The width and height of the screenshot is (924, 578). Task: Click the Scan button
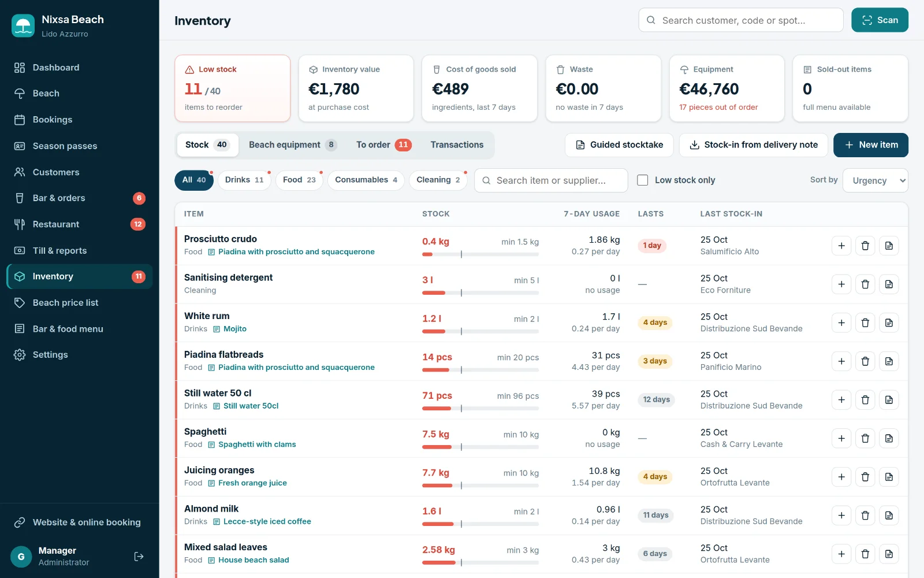point(880,20)
